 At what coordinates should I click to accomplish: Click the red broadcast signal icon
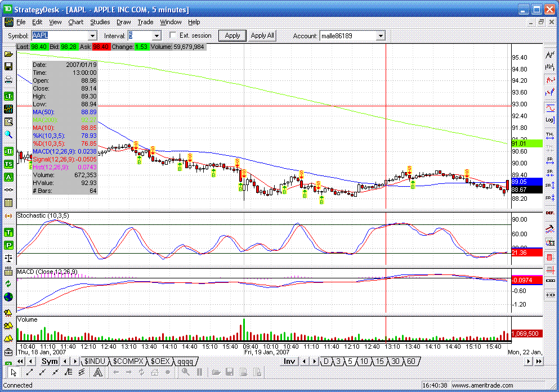(x=8, y=216)
